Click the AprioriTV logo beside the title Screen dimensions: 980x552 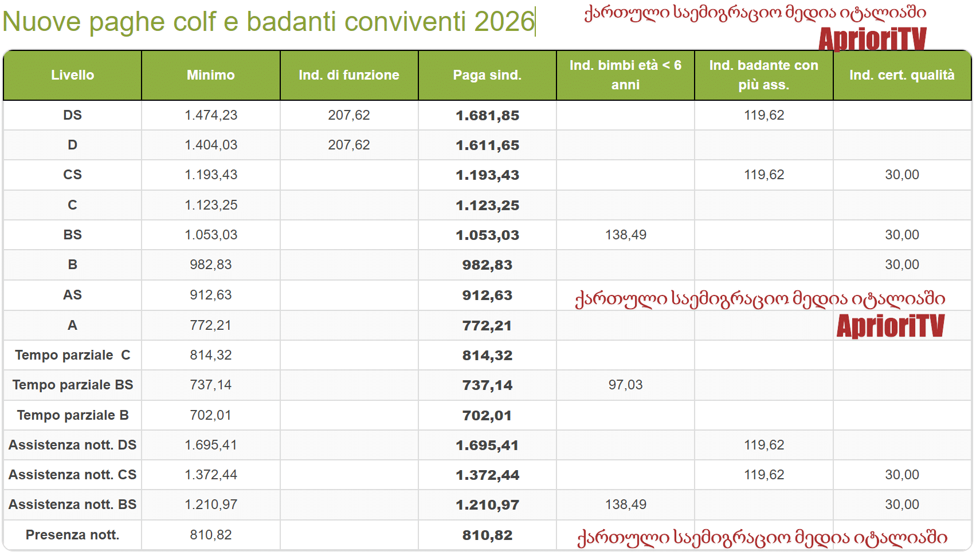(x=872, y=39)
